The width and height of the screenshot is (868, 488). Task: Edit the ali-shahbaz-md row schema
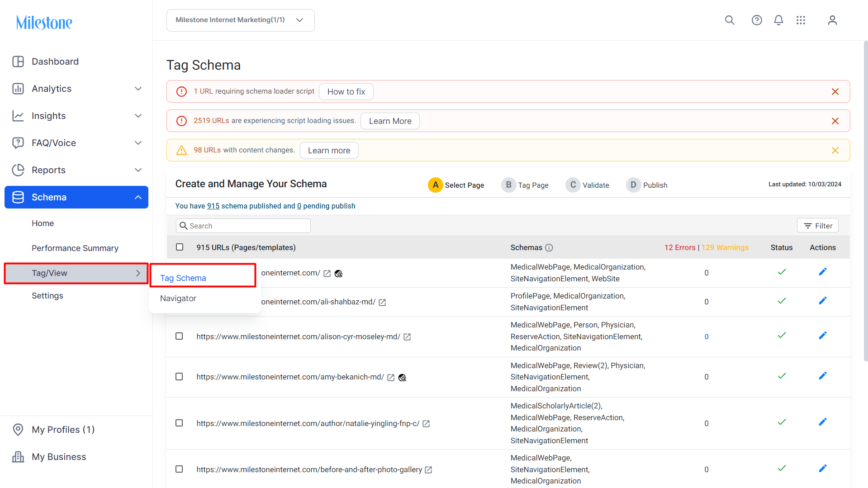(x=823, y=301)
